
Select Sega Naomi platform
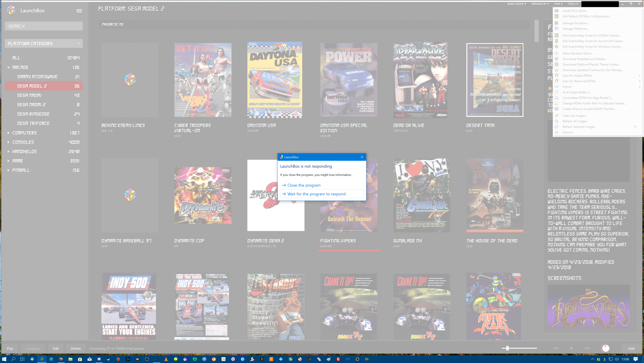[43, 95]
